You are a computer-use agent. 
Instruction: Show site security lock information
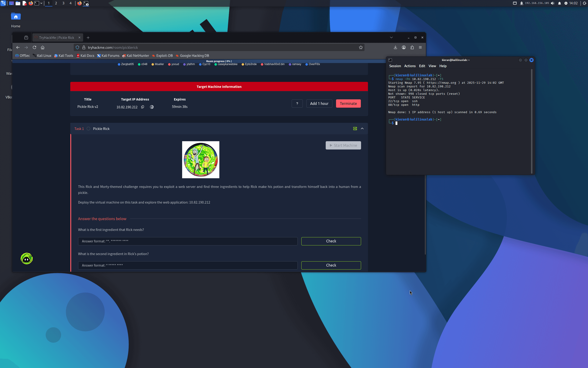tap(84, 47)
